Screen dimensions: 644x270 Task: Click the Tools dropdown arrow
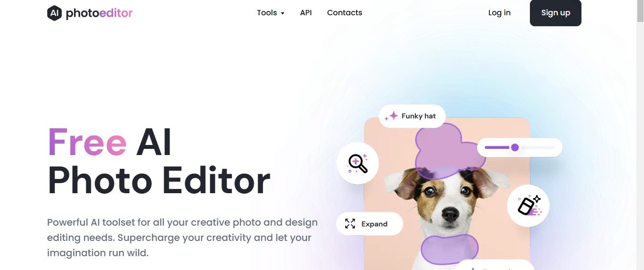[283, 13]
